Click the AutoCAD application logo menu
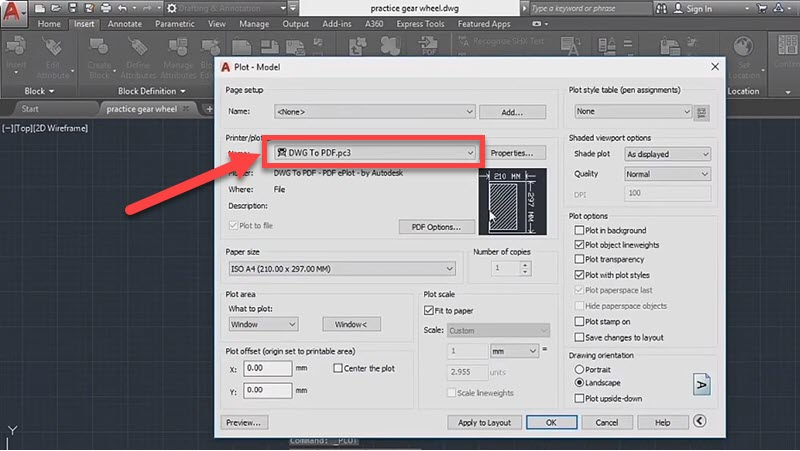The width and height of the screenshot is (800, 451). pyautogui.click(x=14, y=12)
